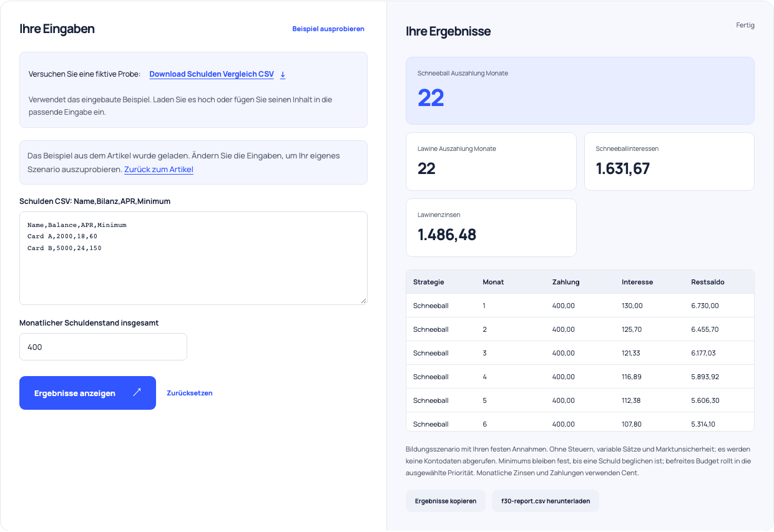Reset the form with Zurücksetzen

[x=190, y=393]
